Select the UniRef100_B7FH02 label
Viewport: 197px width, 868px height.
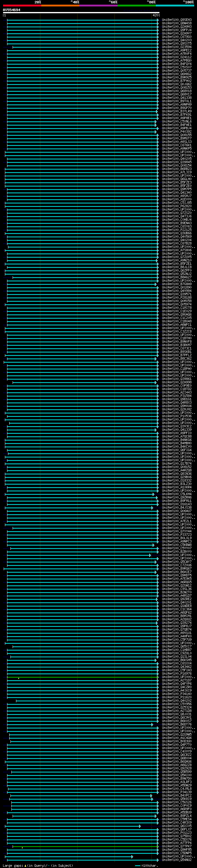(x=177, y=81)
